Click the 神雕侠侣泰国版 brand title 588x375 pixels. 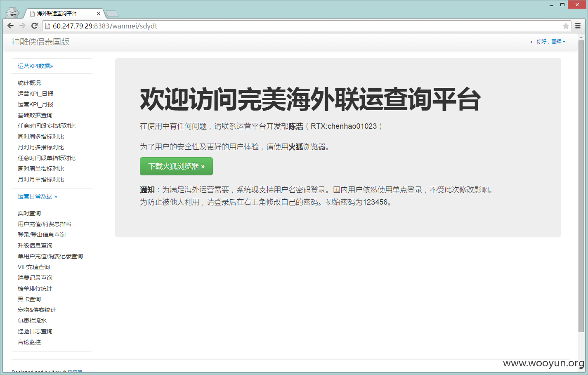pyautogui.click(x=40, y=42)
